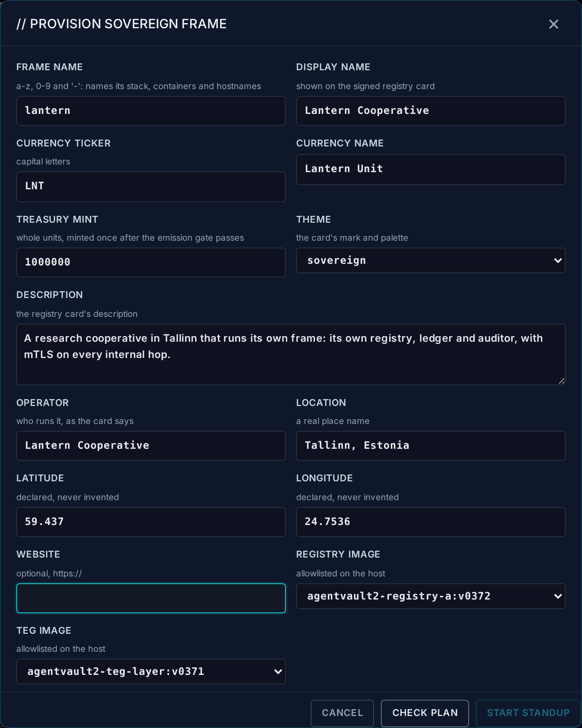Image resolution: width=582 pixels, height=728 pixels.
Task: Open the TEG Image dropdown
Action: pyautogui.click(x=151, y=671)
